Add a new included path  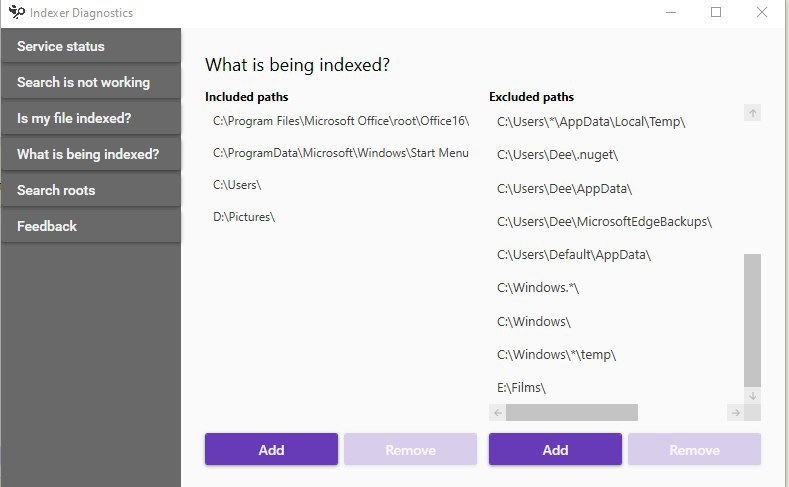pyautogui.click(x=271, y=449)
